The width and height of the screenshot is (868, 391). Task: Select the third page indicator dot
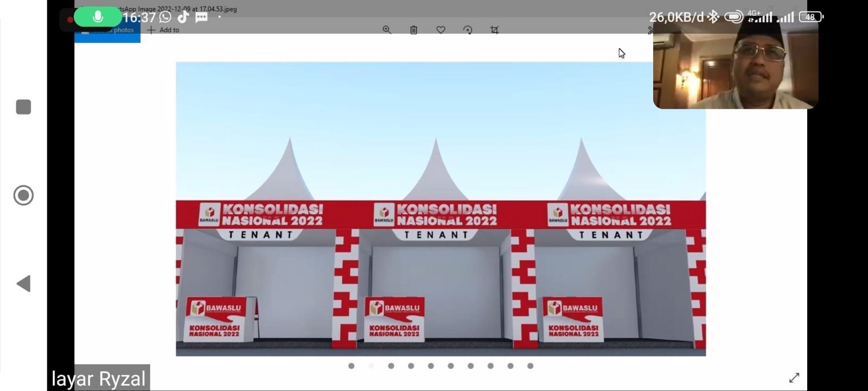pos(391,366)
